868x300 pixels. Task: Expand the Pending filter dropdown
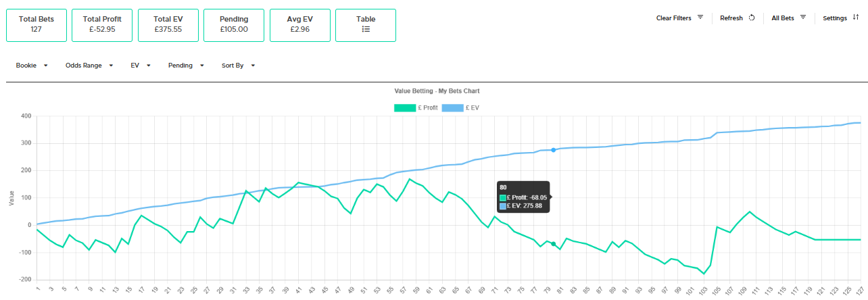(x=185, y=66)
